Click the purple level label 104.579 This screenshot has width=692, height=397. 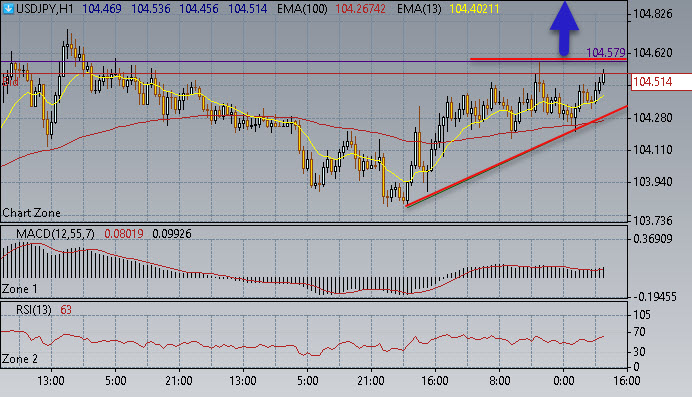tap(606, 52)
